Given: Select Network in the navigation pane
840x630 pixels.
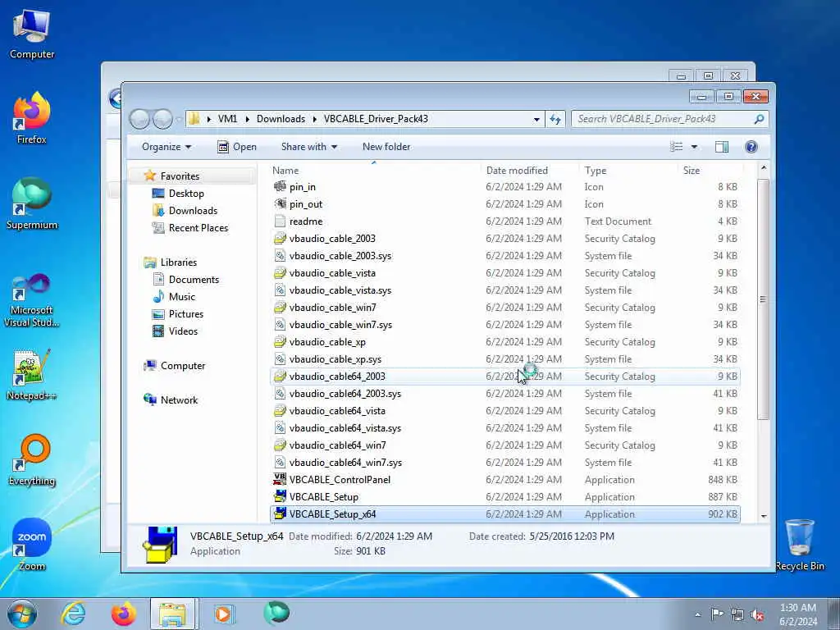Looking at the screenshot, I should (179, 400).
